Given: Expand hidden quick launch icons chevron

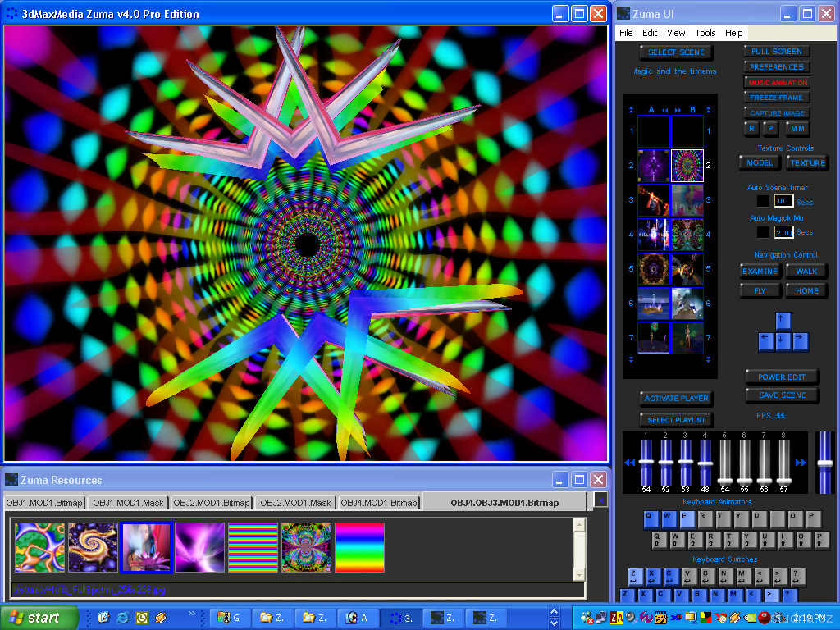Looking at the screenshot, I should coord(193,614).
